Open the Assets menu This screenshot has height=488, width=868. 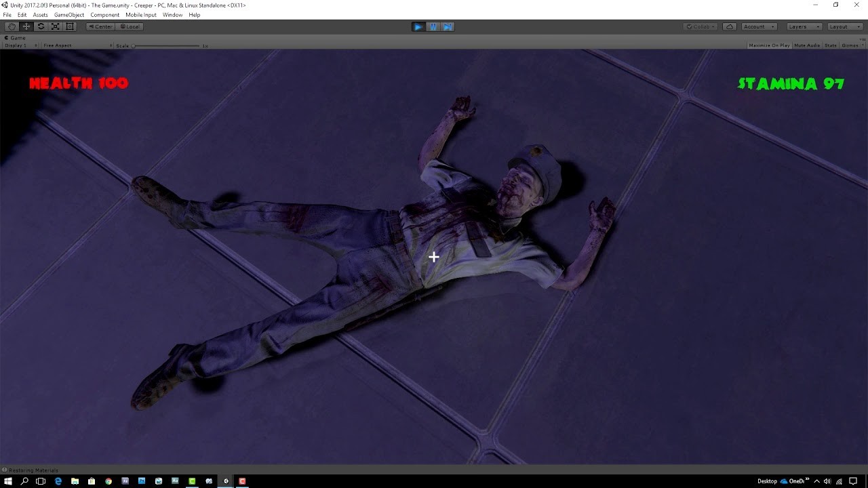click(x=41, y=15)
